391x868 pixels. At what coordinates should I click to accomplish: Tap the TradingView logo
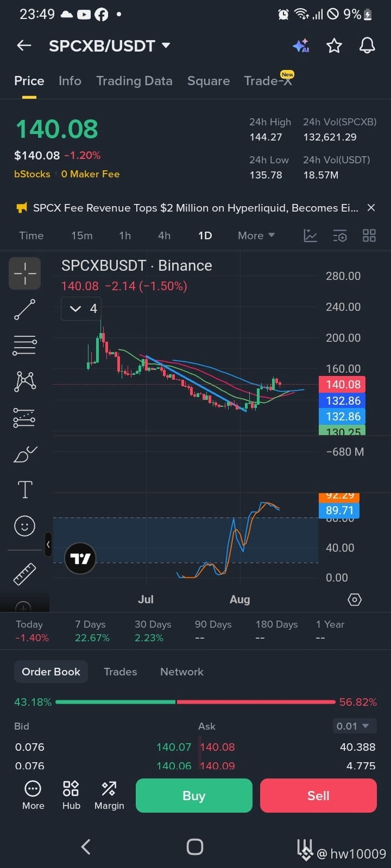pos(80,558)
